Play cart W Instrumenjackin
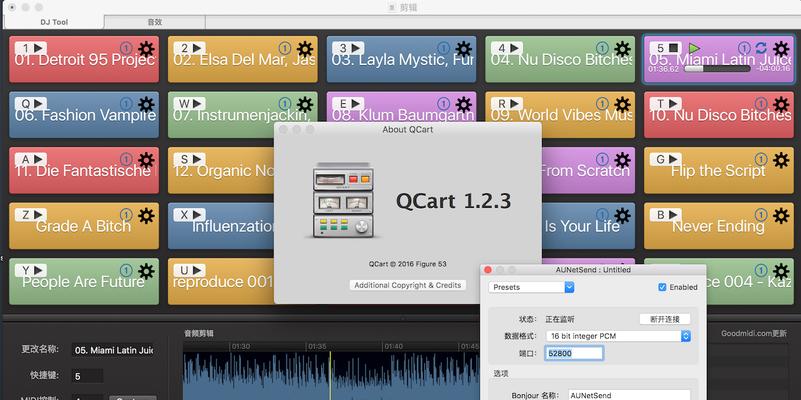 tap(198, 104)
